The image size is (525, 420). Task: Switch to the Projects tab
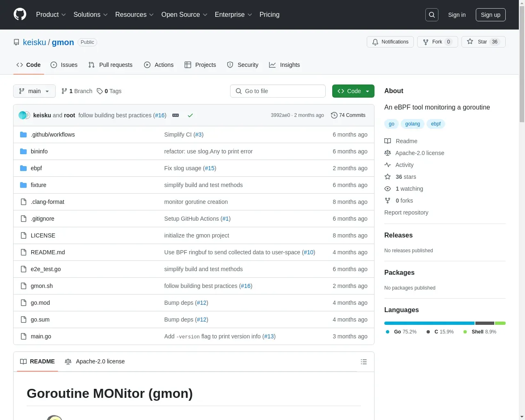(x=200, y=65)
